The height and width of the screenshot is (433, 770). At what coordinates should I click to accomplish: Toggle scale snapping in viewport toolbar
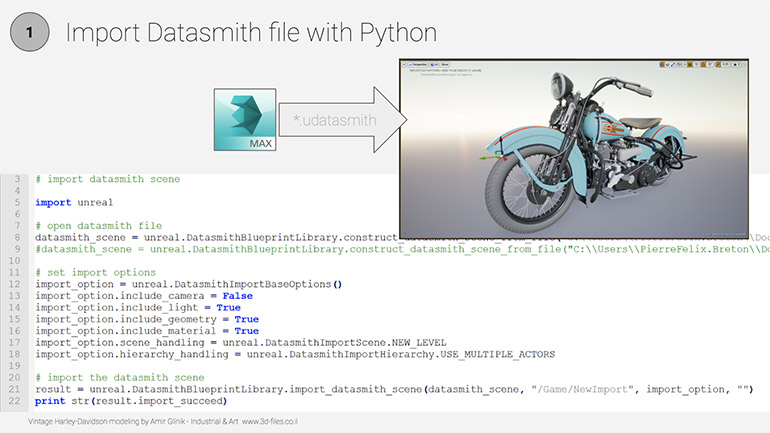pyautogui.click(x=720, y=67)
